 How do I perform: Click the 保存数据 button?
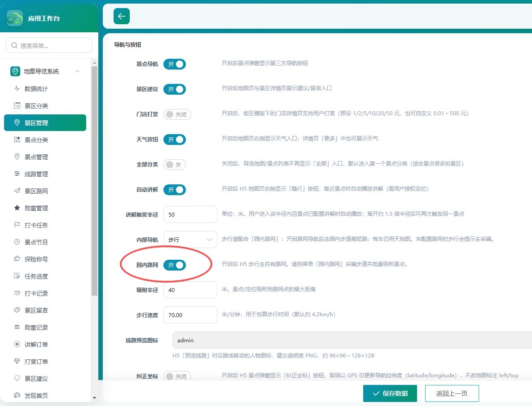click(390, 393)
